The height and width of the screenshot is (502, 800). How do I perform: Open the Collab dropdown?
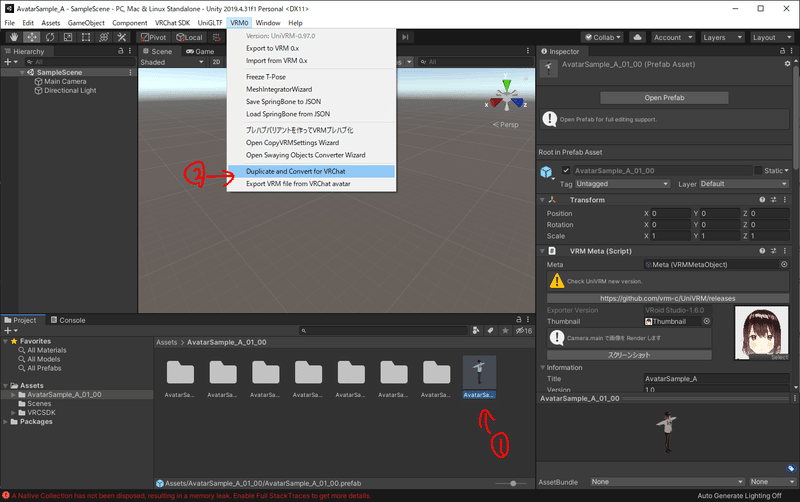tap(603, 37)
